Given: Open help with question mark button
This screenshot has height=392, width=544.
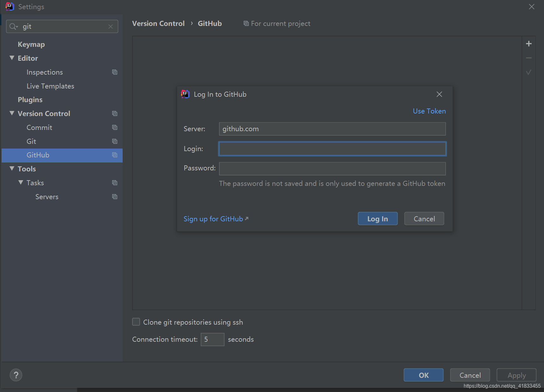Looking at the screenshot, I should (16, 375).
